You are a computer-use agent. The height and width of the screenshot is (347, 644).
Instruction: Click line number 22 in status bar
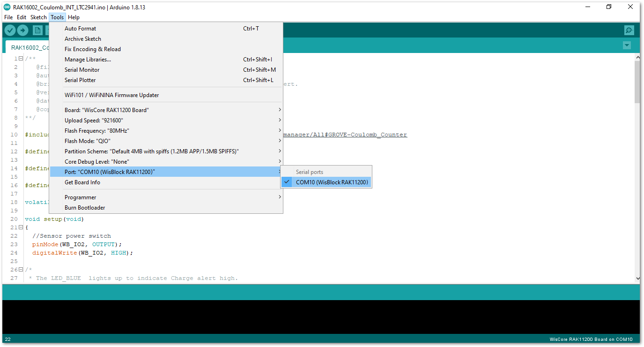(x=7, y=339)
